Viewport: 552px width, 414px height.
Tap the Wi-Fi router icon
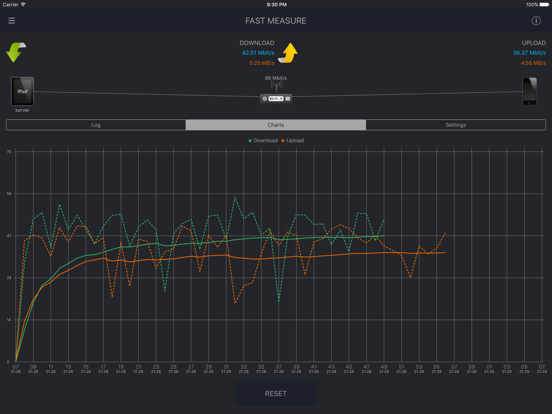[x=276, y=99]
